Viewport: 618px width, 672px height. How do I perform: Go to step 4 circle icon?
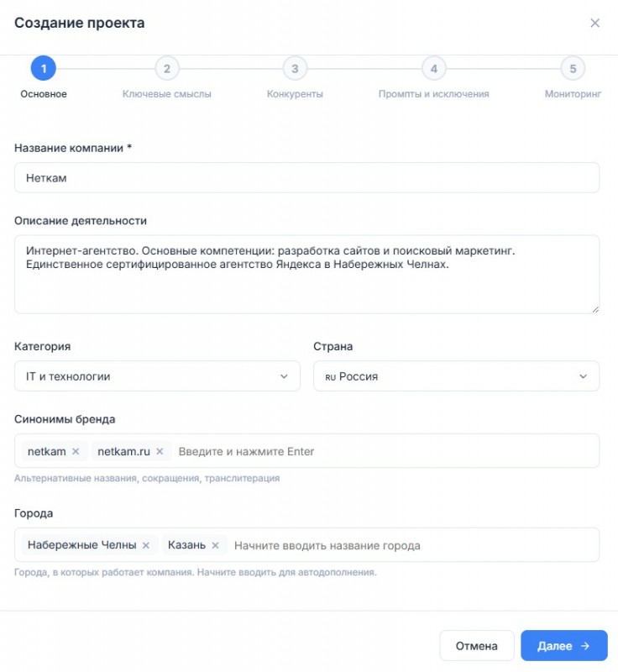pos(433,69)
